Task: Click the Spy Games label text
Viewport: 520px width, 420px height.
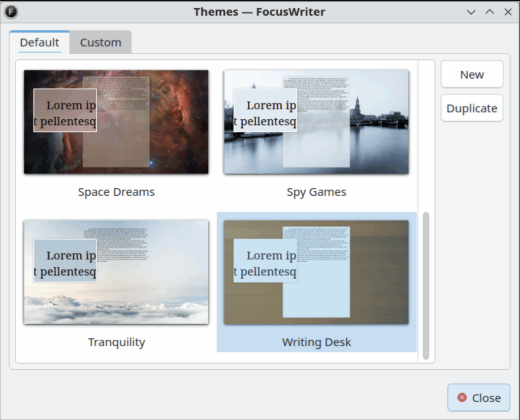Action: tap(316, 192)
